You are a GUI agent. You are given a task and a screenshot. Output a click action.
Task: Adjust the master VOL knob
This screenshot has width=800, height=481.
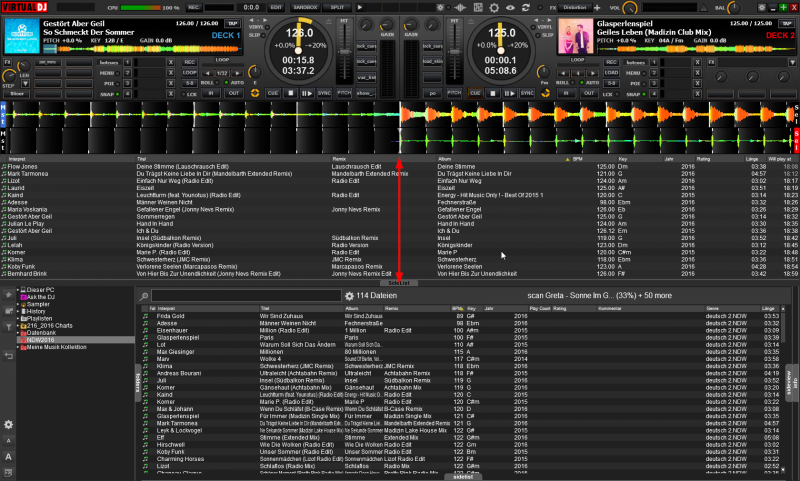tap(631, 8)
